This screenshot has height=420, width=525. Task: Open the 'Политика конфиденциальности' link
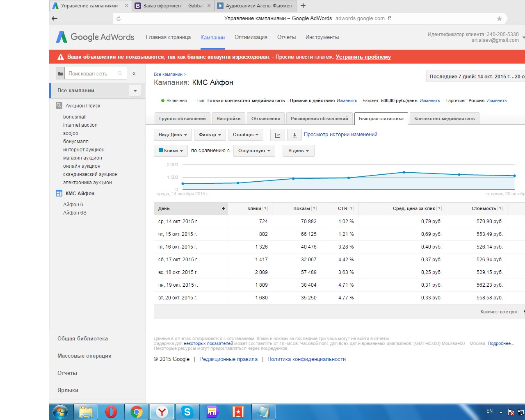pyautogui.click(x=307, y=359)
